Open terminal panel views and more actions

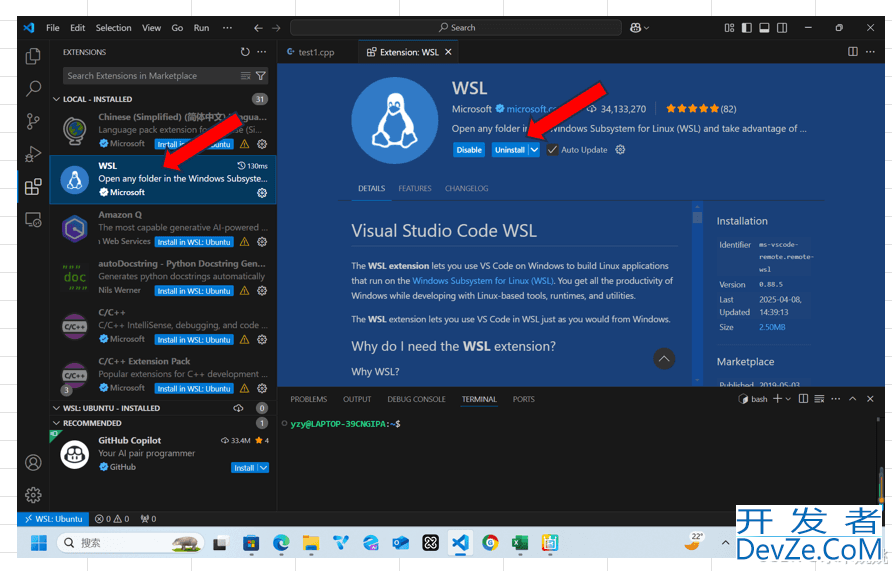tap(835, 399)
